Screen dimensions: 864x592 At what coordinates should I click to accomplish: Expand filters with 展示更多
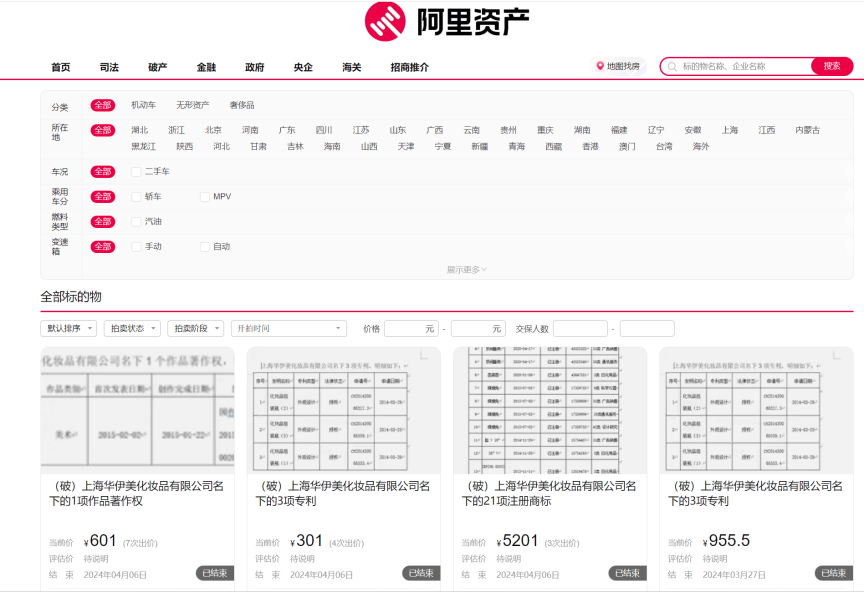(x=467, y=270)
